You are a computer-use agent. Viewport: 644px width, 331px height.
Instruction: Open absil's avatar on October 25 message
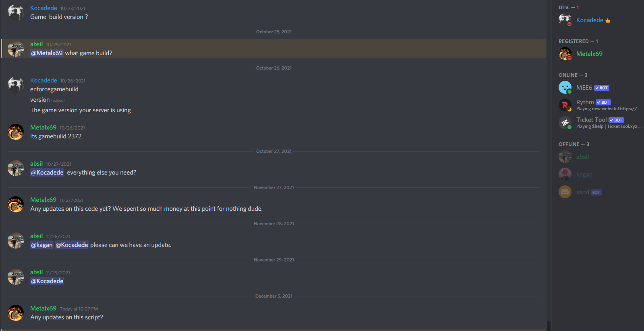[x=16, y=49]
